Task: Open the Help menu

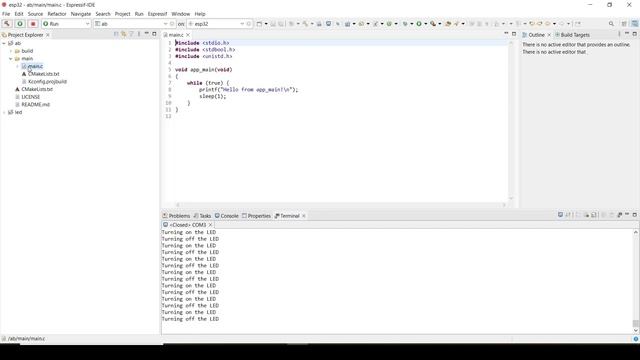Action: [x=200, y=14]
